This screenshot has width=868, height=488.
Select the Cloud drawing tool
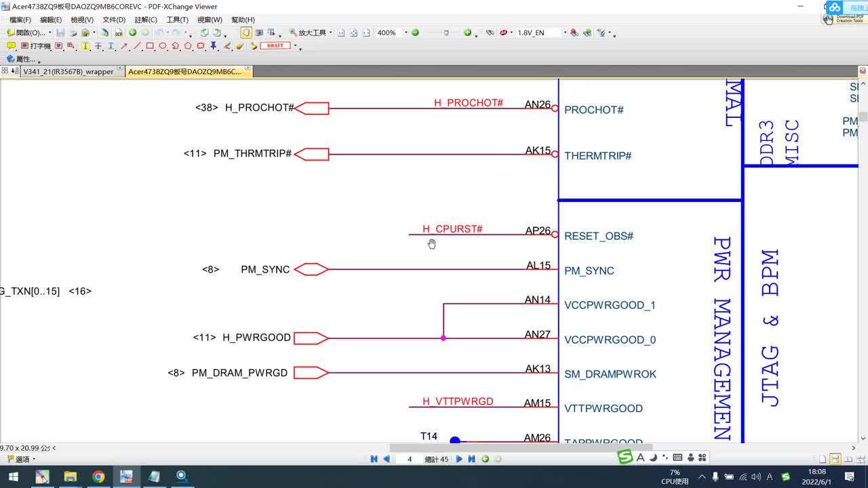(201, 46)
